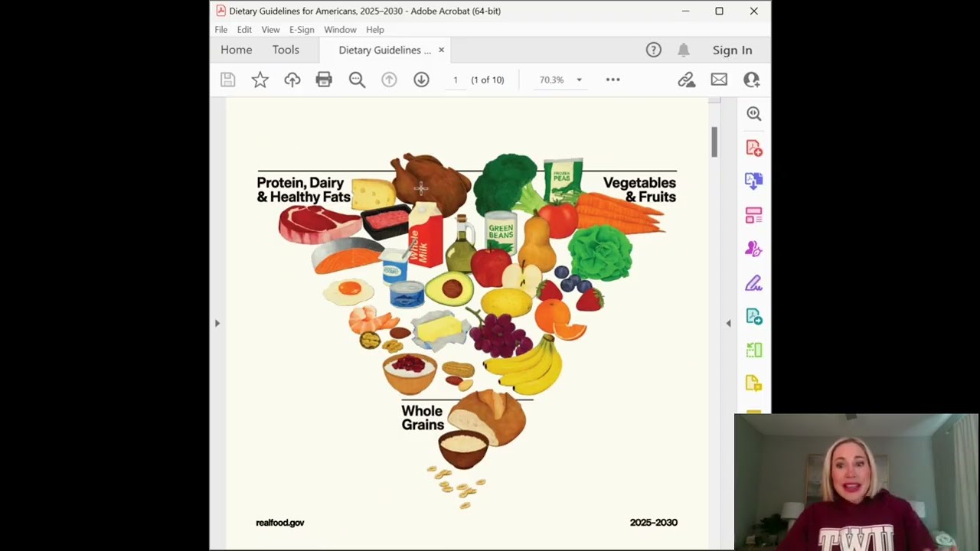980x551 pixels.
Task: Bookmark file with the star icon
Action: click(x=260, y=80)
